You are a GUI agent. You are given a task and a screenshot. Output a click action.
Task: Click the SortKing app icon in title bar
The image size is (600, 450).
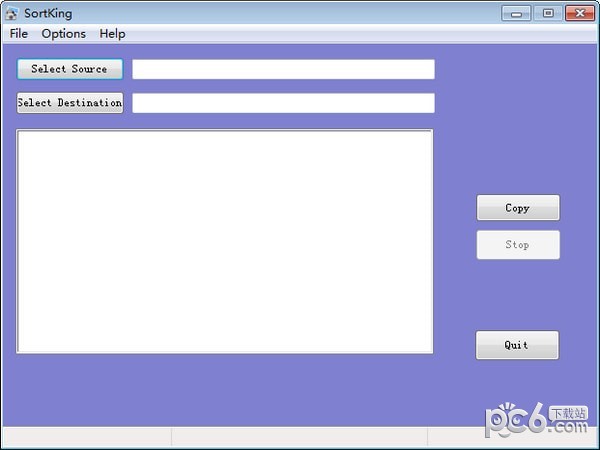(x=11, y=13)
